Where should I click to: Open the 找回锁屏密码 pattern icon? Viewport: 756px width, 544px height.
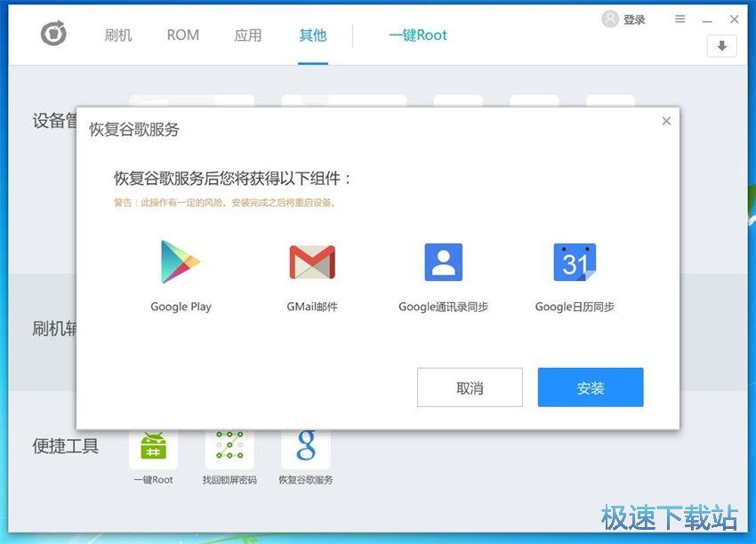tap(229, 448)
